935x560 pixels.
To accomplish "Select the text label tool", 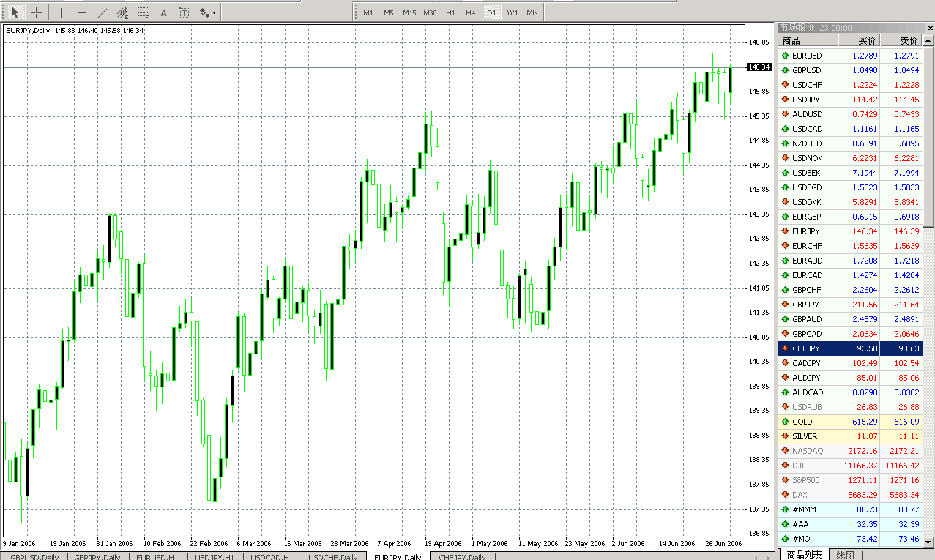I will [184, 12].
